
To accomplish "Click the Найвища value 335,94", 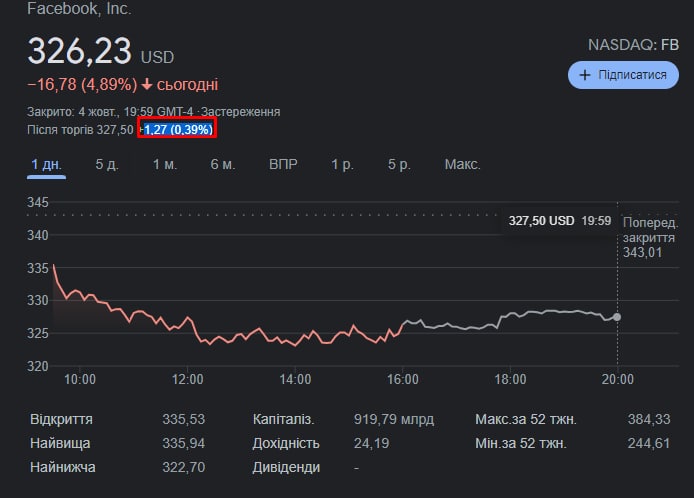I will pyautogui.click(x=183, y=443).
